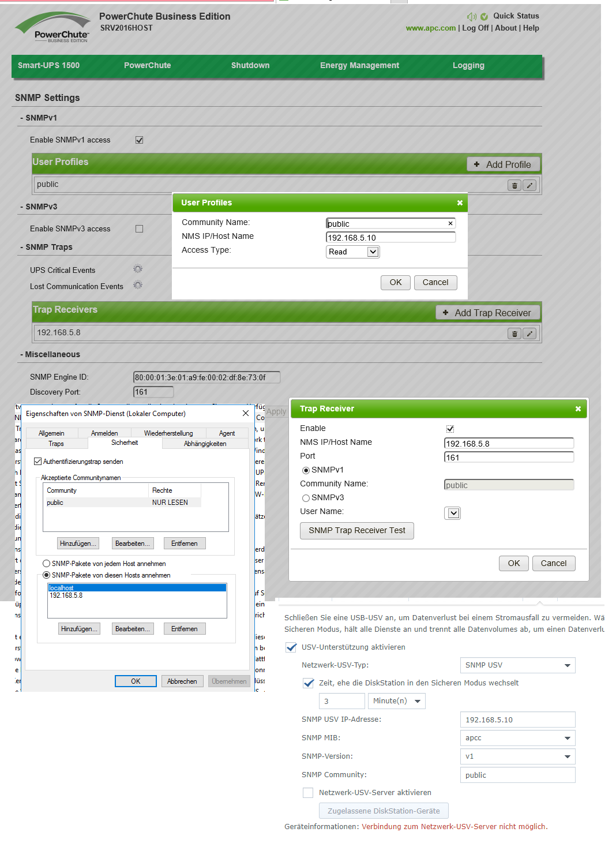This screenshot has height=847, width=616.
Task: Clear the Community Name field with x
Action: click(450, 223)
